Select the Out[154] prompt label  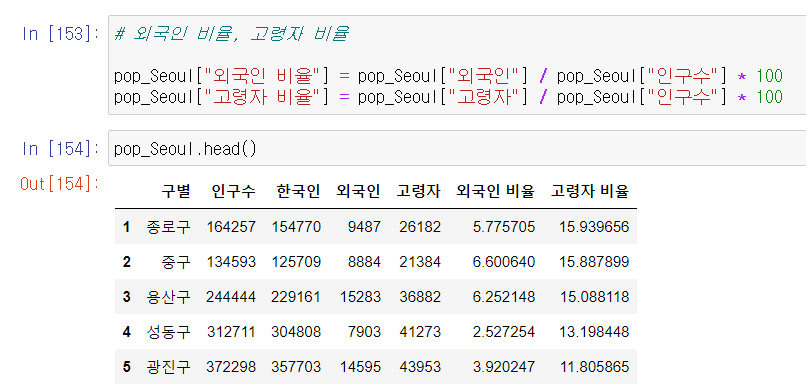click(x=59, y=183)
